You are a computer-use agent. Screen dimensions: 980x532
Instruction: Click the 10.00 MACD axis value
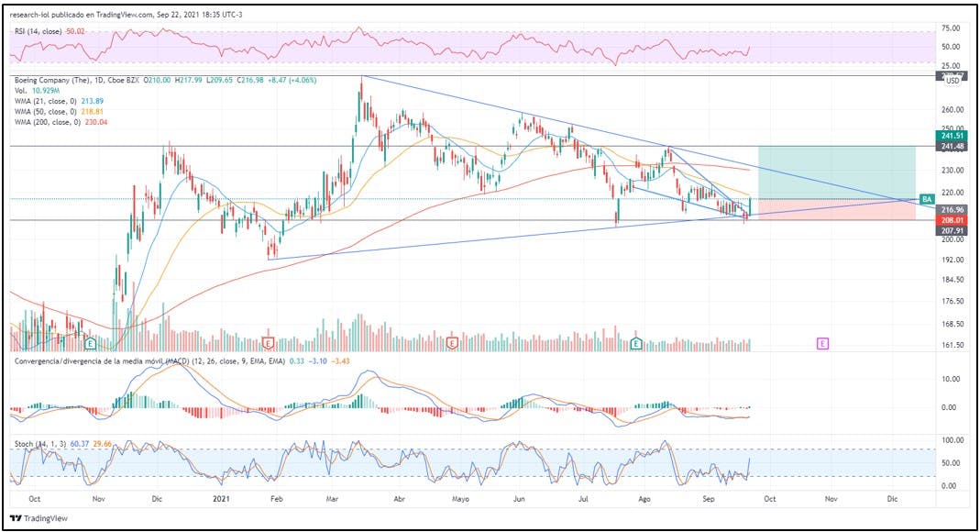[952, 379]
